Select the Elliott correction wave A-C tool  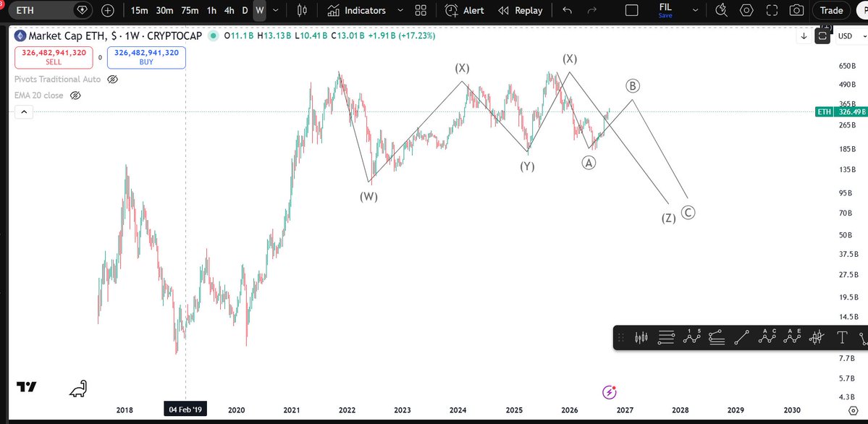[x=767, y=337]
